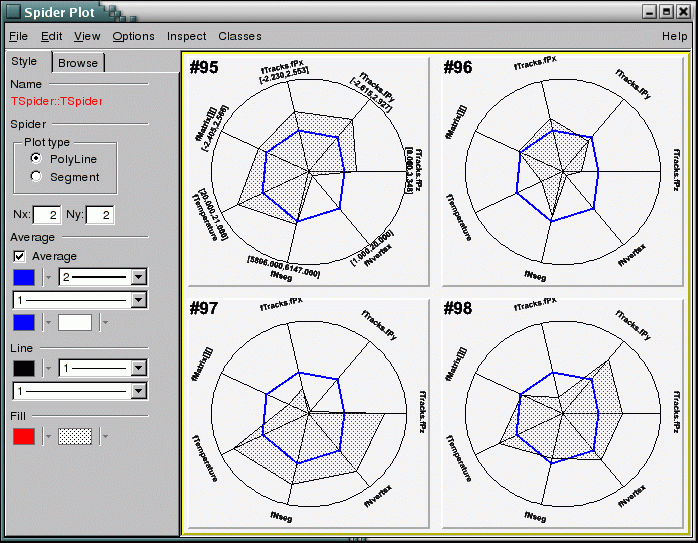Click the red Fill color swatch
Image resolution: width=698 pixels, height=543 pixels.
point(24,436)
